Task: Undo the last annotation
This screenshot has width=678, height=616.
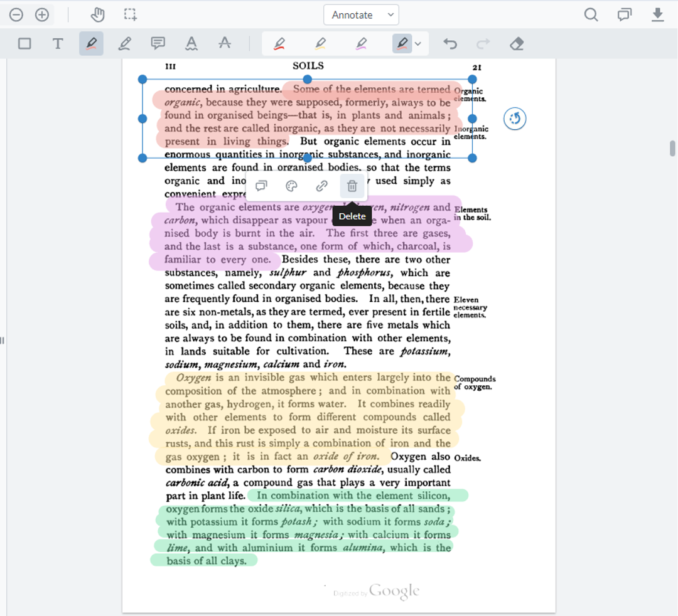Action: click(x=451, y=43)
